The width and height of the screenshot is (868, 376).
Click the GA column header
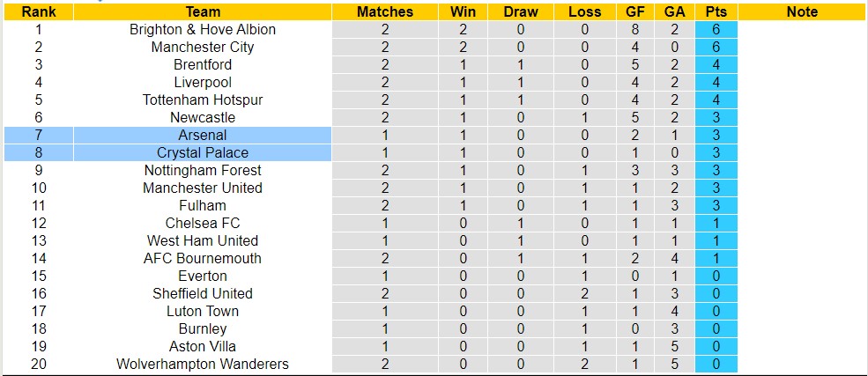pos(674,11)
